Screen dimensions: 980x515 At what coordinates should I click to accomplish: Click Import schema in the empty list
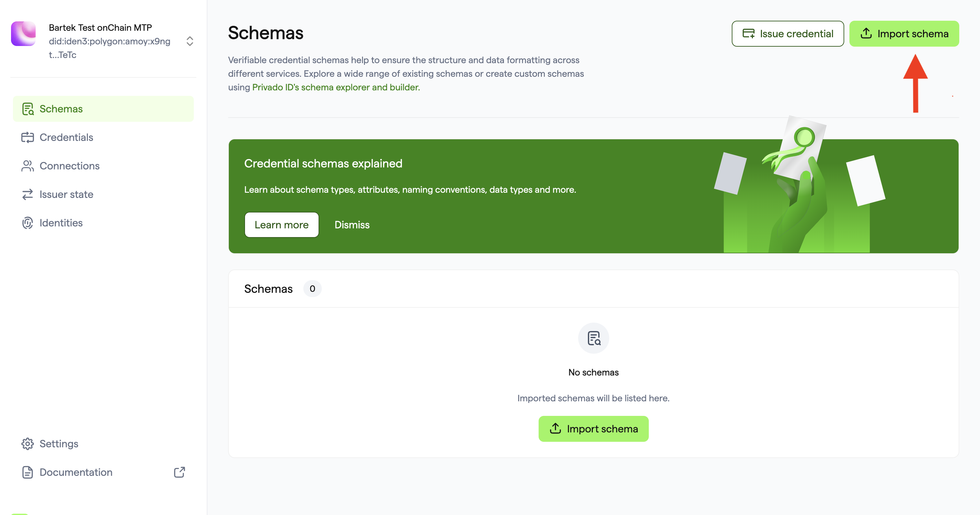click(593, 429)
